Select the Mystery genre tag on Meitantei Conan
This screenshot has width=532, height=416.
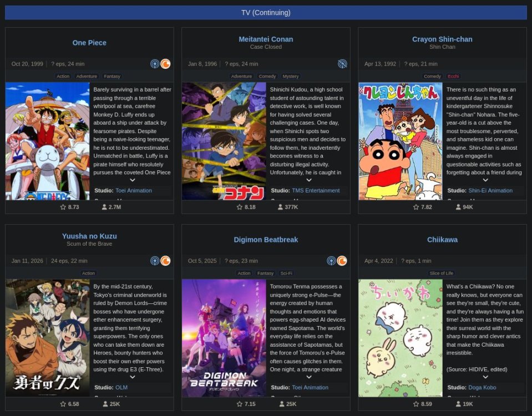pos(290,77)
